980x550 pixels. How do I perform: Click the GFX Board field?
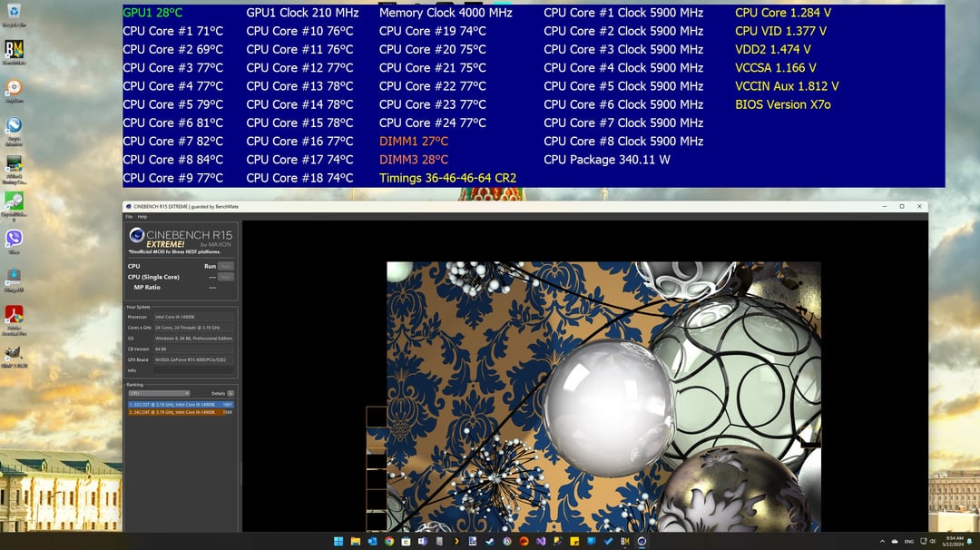194,359
